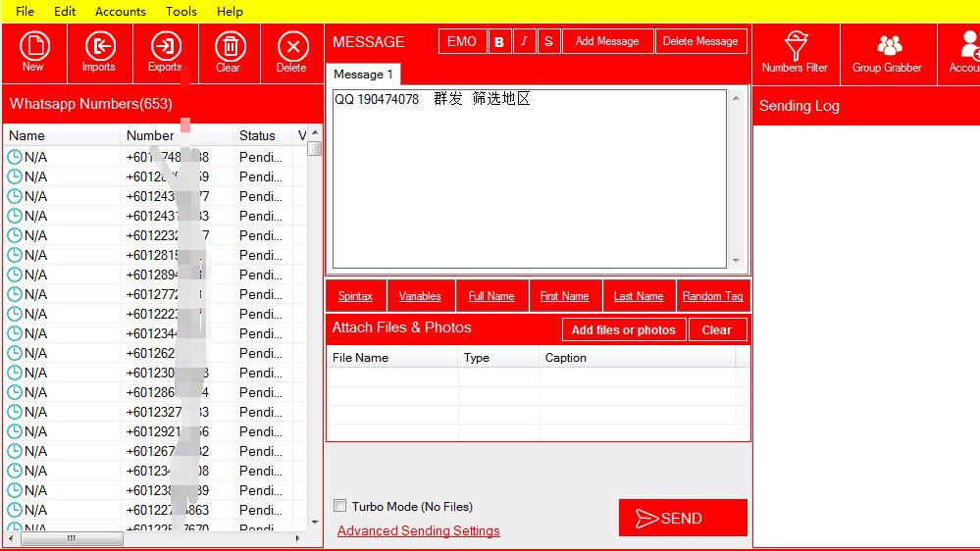Screen dimensions: 980x551
Task: Enable Turbo Mode (No Files) checkbox
Action: pyautogui.click(x=340, y=506)
